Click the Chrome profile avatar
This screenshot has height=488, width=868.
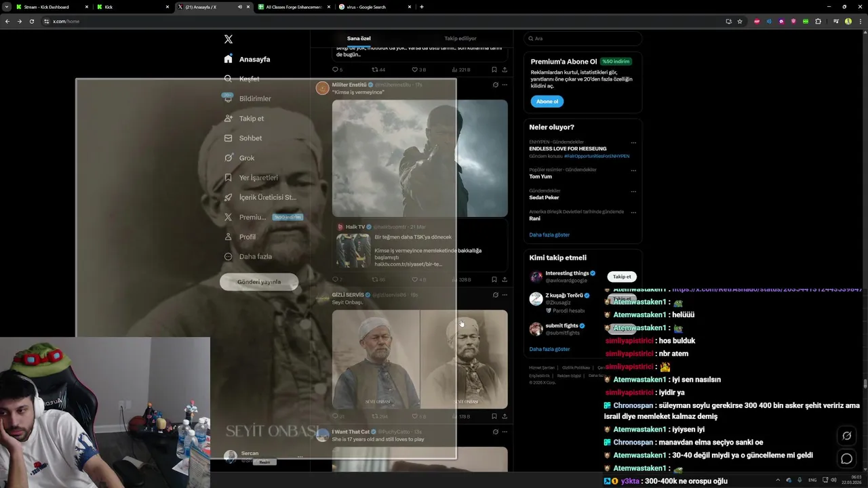pos(848,21)
